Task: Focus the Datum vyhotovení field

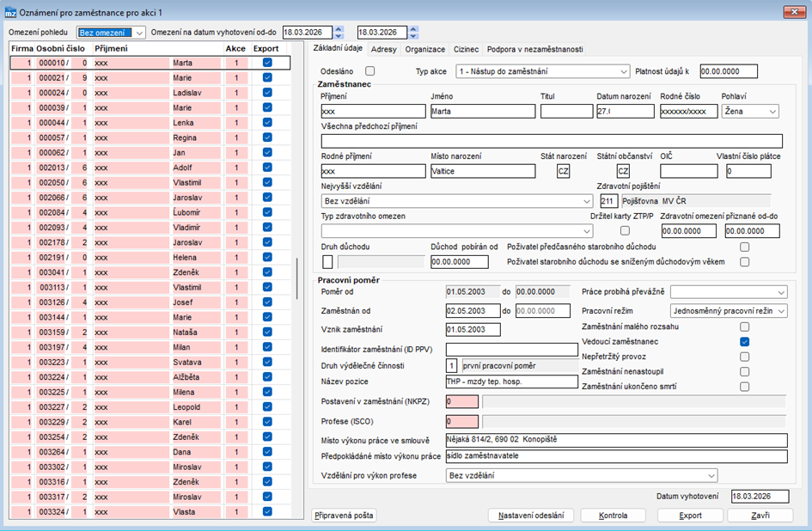Action: pyautogui.click(x=760, y=497)
